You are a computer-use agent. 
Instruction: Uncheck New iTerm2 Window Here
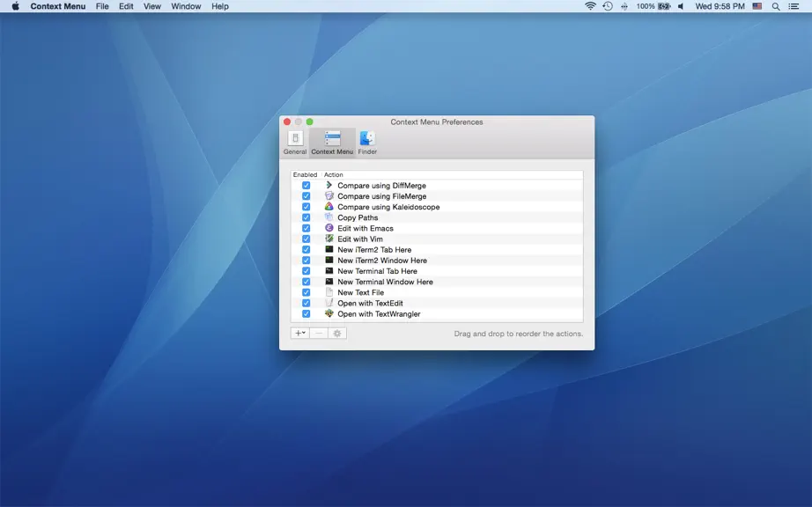tap(306, 261)
